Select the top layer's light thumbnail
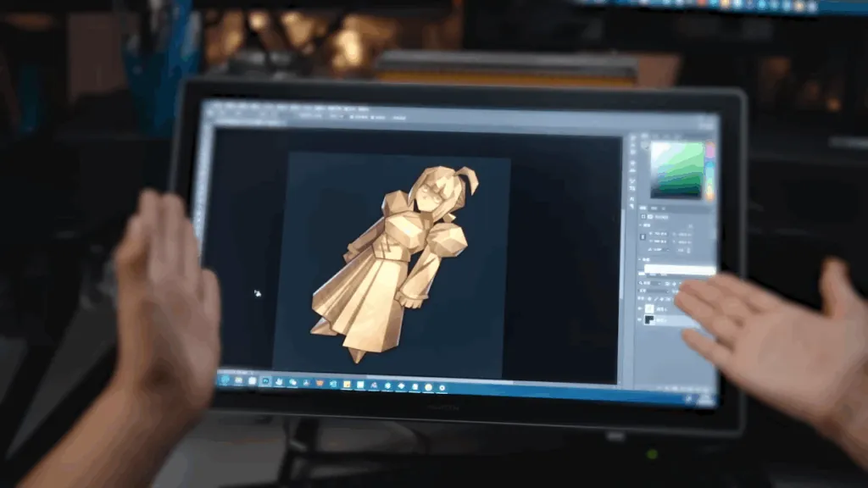This screenshot has height=488, width=868. point(650,308)
